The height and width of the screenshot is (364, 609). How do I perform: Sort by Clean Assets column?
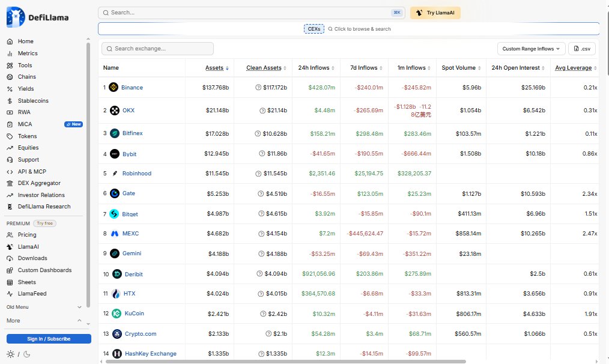[x=266, y=68]
